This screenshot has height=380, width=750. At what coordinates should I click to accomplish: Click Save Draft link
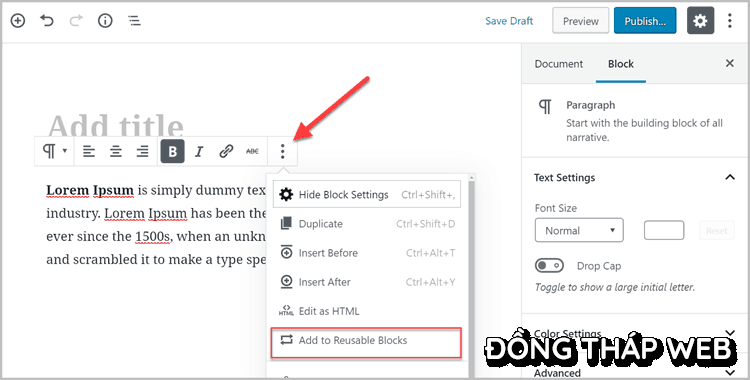509,21
